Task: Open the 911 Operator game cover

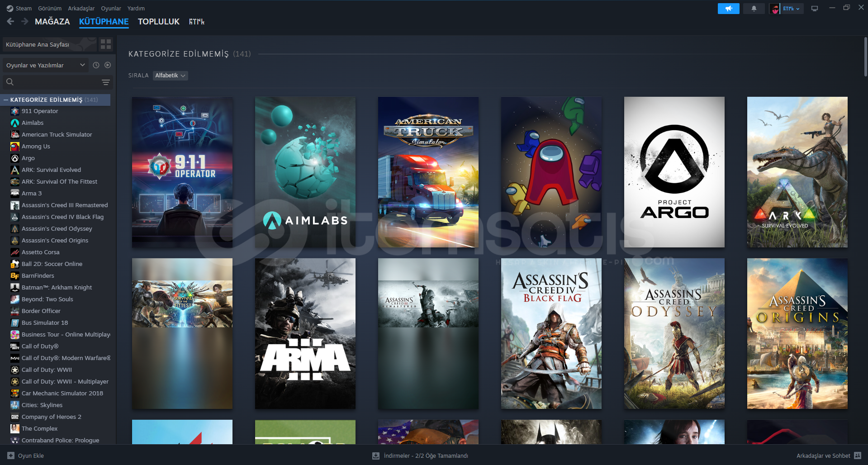Action: tap(182, 172)
